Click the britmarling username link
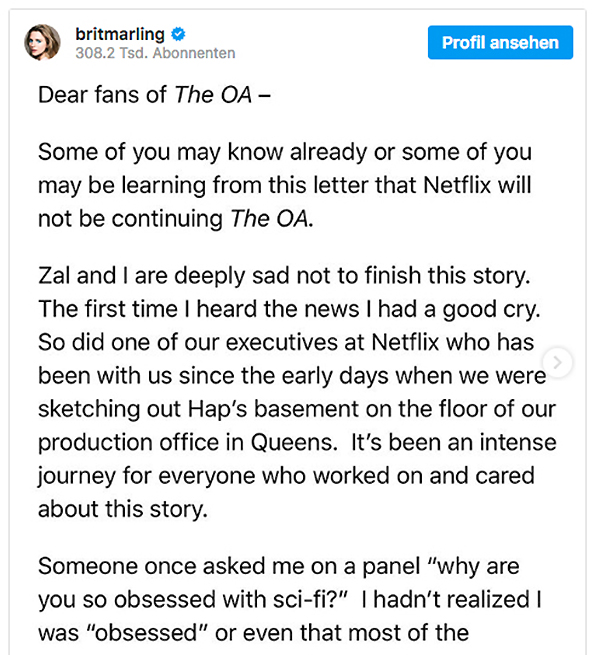 [120, 34]
